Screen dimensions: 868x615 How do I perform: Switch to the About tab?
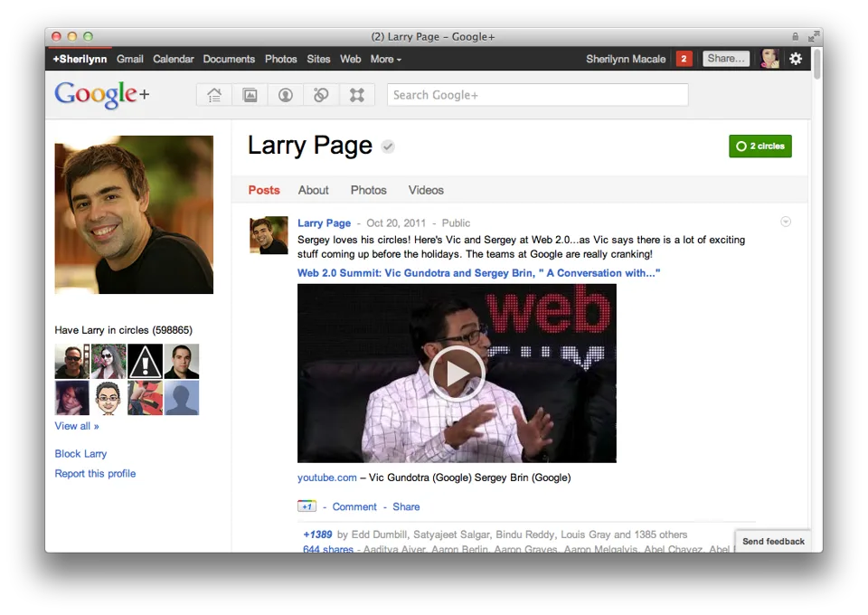(x=314, y=190)
